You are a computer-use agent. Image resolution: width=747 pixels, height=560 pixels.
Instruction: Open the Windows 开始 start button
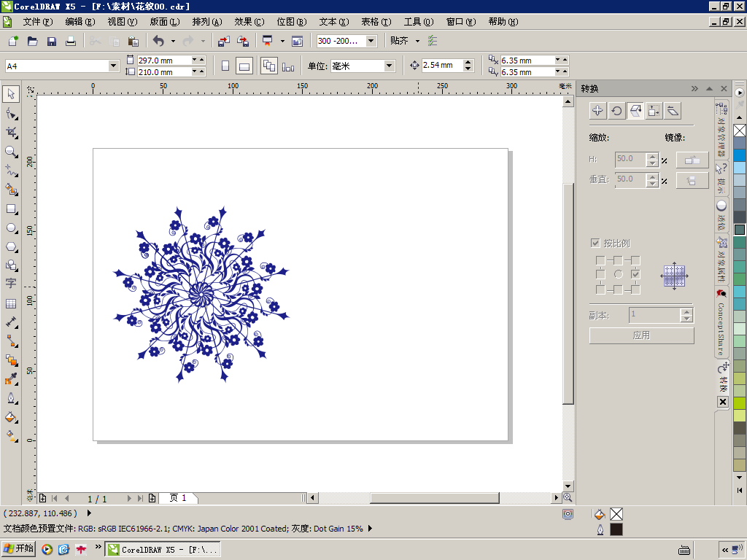[18, 548]
